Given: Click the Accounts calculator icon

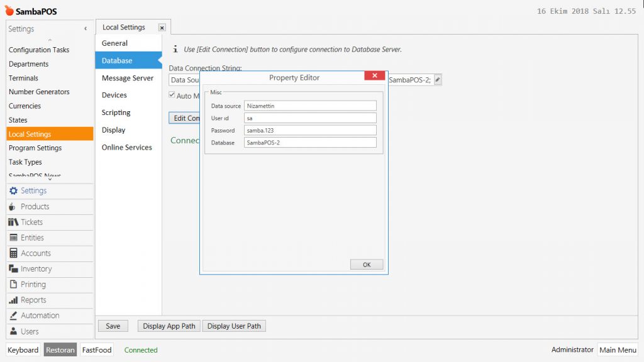Looking at the screenshot, I should (x=13, y=253).
